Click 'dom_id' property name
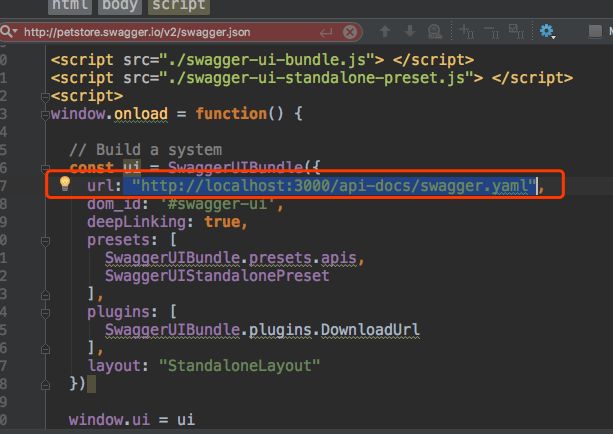This screenshot has height=434, width=613. pyautogui.click(x=114, y=204)
